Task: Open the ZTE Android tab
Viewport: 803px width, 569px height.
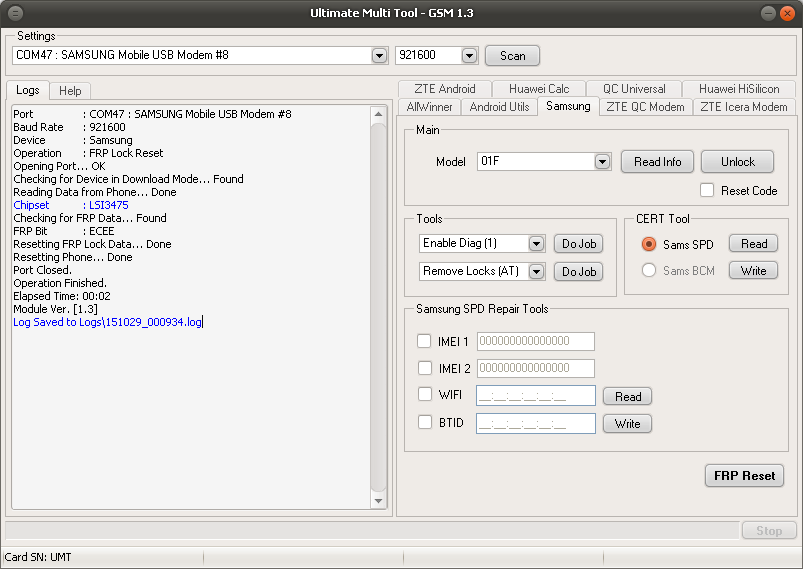Action: pos(445,89)
